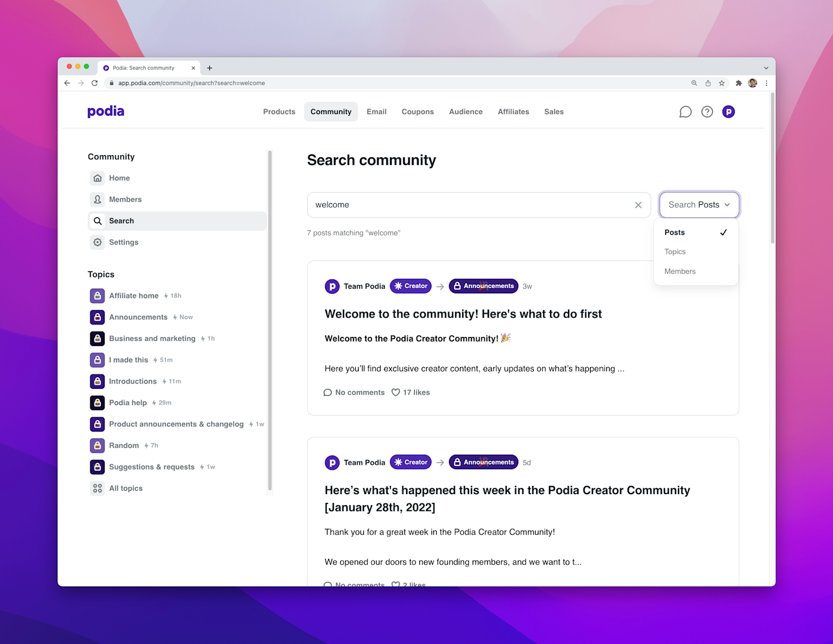Screen dimensions: 833x644
Task: Click Announcements tag on the first post
Action: [484, 286]
